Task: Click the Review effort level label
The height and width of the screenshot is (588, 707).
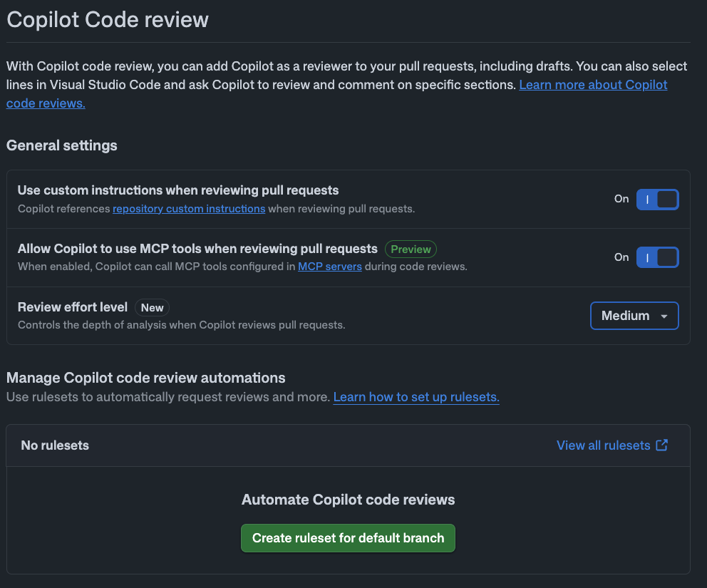Action: (x=73, y=307)
